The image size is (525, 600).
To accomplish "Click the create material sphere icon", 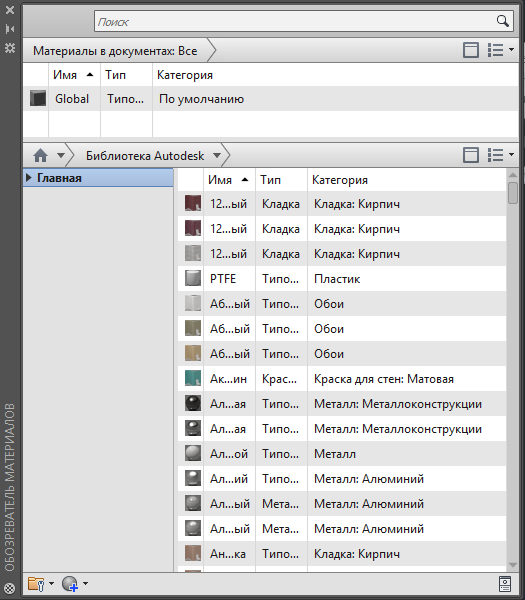I will pos(70,584).
